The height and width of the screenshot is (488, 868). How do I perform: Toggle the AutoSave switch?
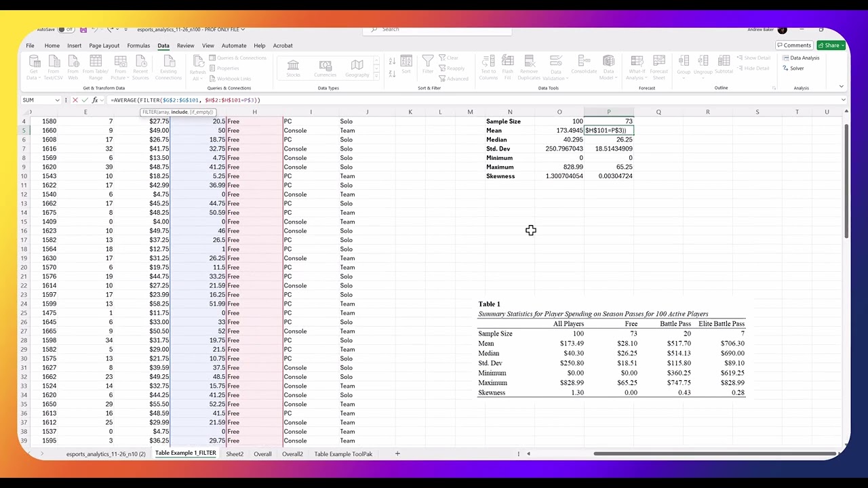tap(66, 30)
